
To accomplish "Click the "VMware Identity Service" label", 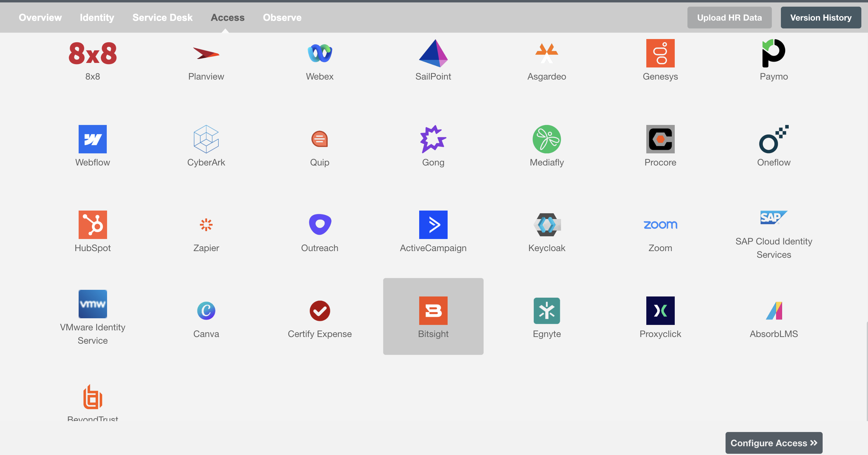I will point(93,334).
